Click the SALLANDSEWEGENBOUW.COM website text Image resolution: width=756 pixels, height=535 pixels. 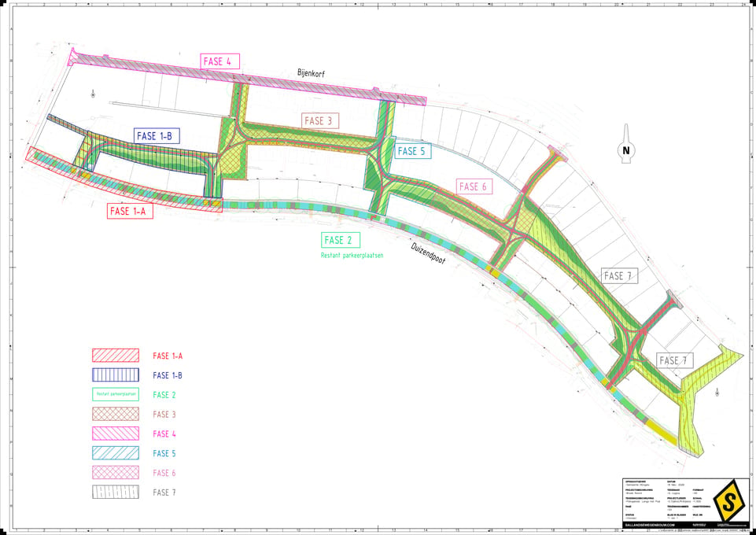650,525
